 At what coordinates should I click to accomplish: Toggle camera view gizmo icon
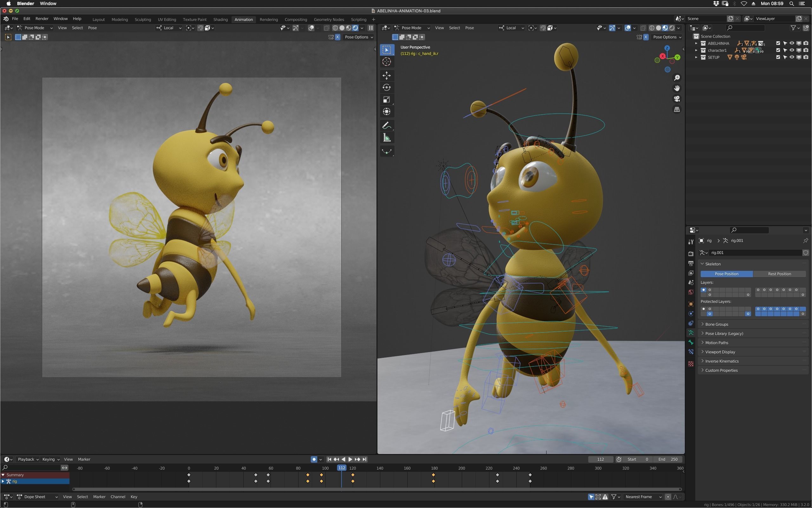[x=677, y=99]
